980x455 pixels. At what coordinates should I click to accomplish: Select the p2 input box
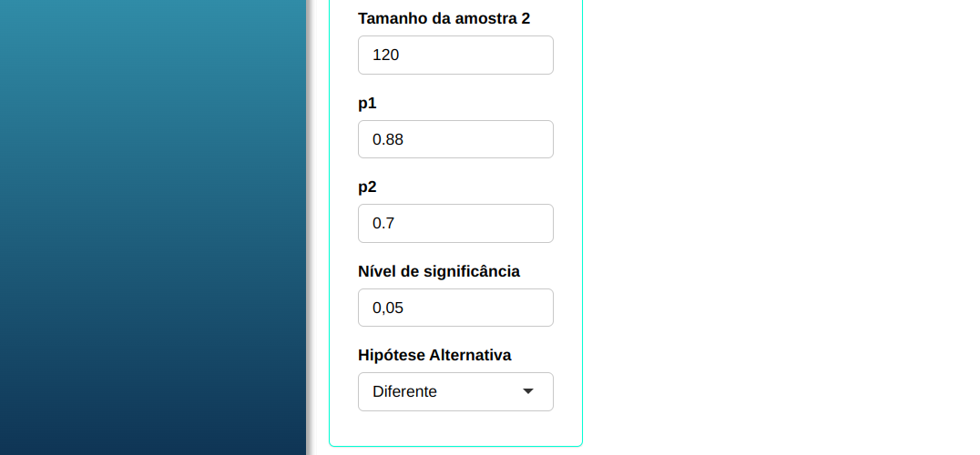tap(455, 224)
